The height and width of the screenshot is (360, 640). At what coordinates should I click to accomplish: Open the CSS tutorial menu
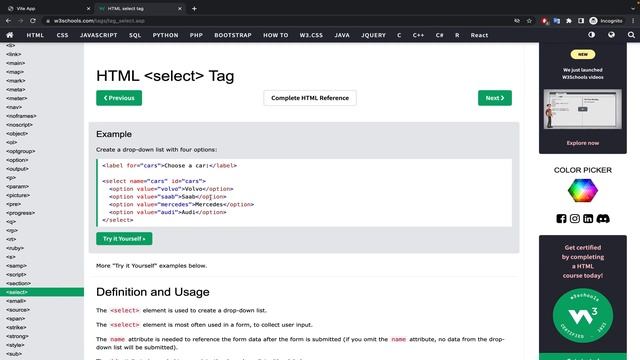pos(62,35)
